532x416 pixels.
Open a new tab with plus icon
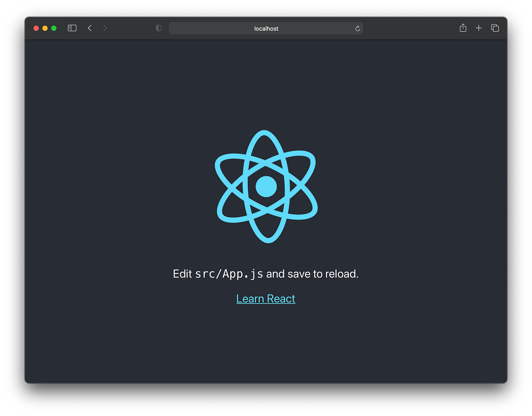click(x=479, y=28)
